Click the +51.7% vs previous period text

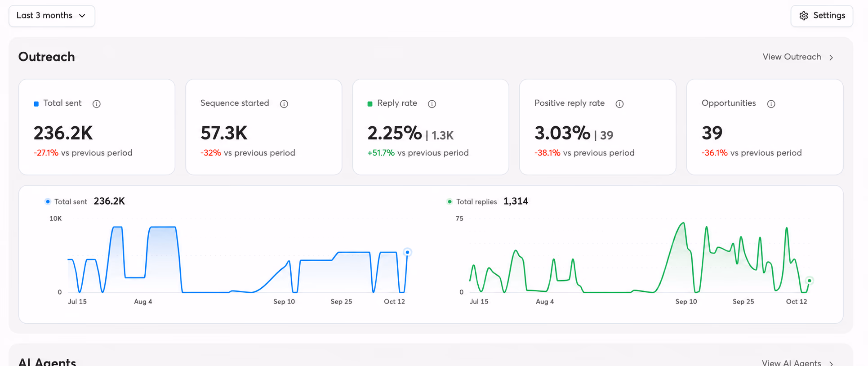click(418, 153)
